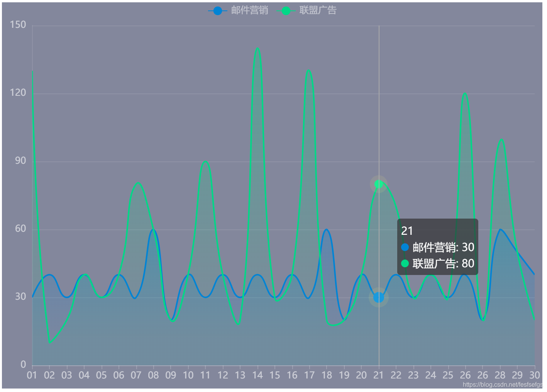
Task: Click the green line's peak above x-axis 14
Action: pos(257,48)
